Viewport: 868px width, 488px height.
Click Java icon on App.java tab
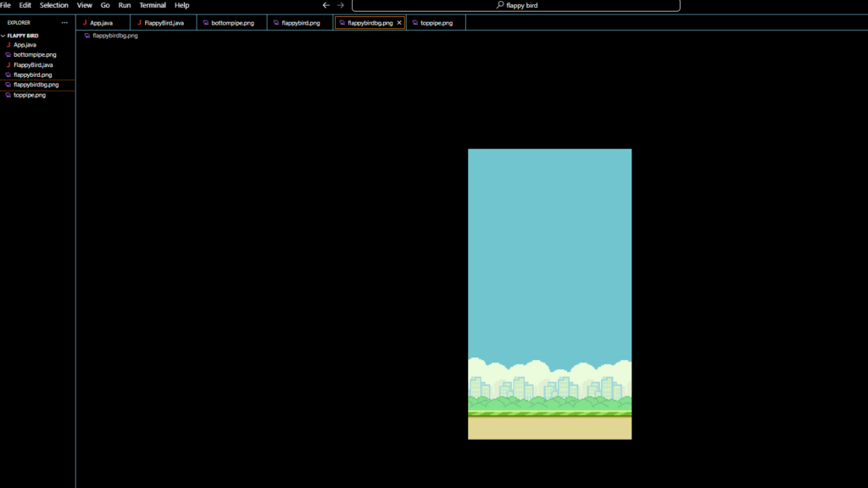click(85, 23)
